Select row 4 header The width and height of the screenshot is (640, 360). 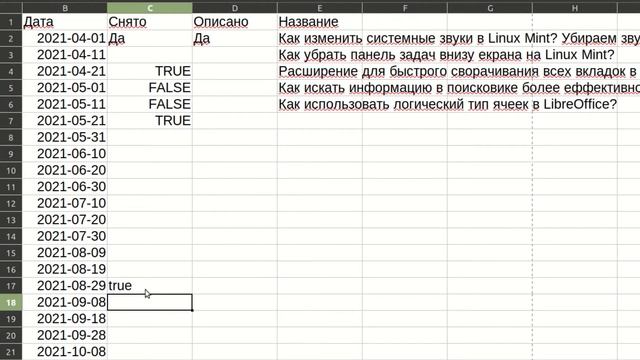pos(11,71)
